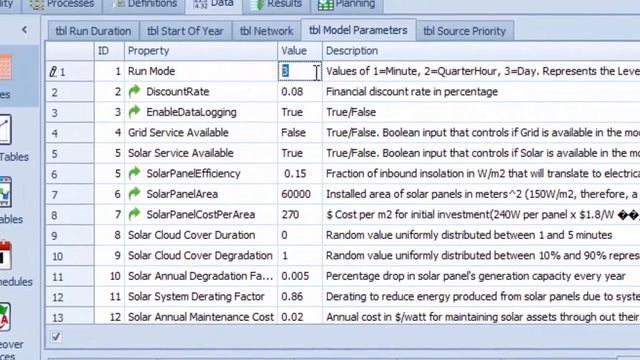Click the green arrow icon beside DiscountRate
Viewport: 640px width, 360px height.
click(134, 91)
